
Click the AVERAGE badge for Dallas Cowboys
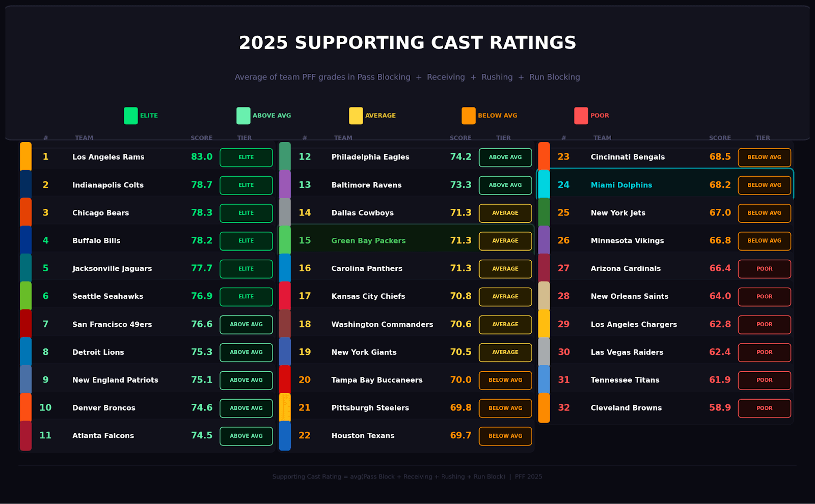coord(505,213)
